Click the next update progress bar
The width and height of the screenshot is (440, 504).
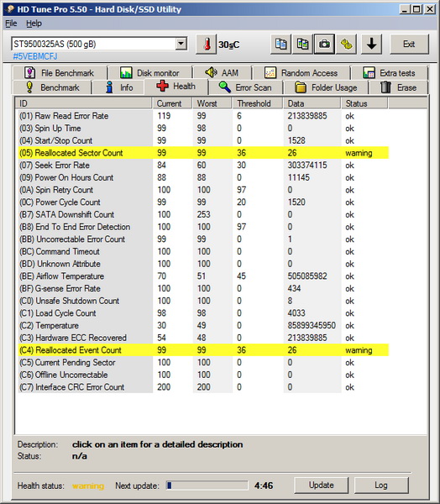(207, 486)
